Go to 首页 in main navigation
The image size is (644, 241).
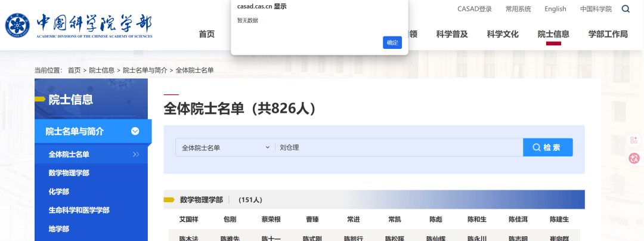[x=207, y=34]
